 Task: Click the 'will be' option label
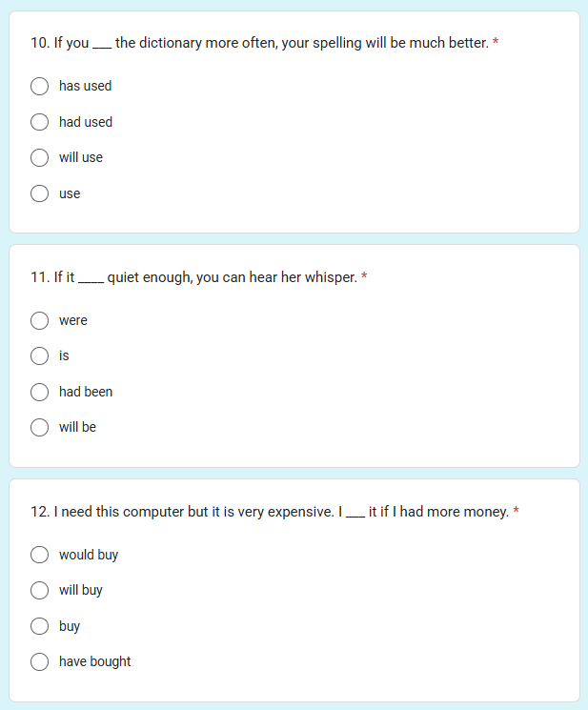point(77,427)
